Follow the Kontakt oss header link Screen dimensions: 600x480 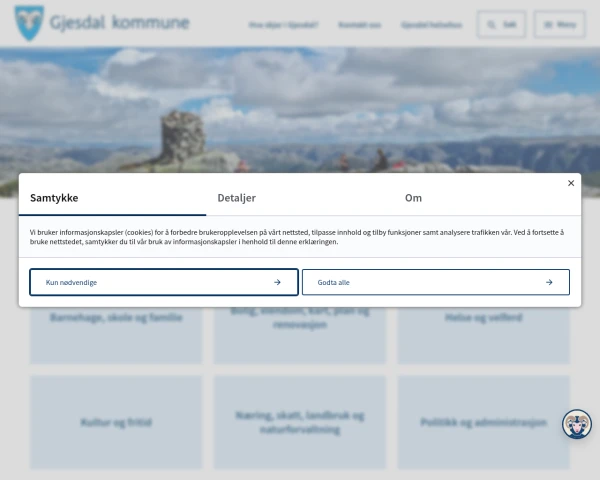[x=360, y=25]
